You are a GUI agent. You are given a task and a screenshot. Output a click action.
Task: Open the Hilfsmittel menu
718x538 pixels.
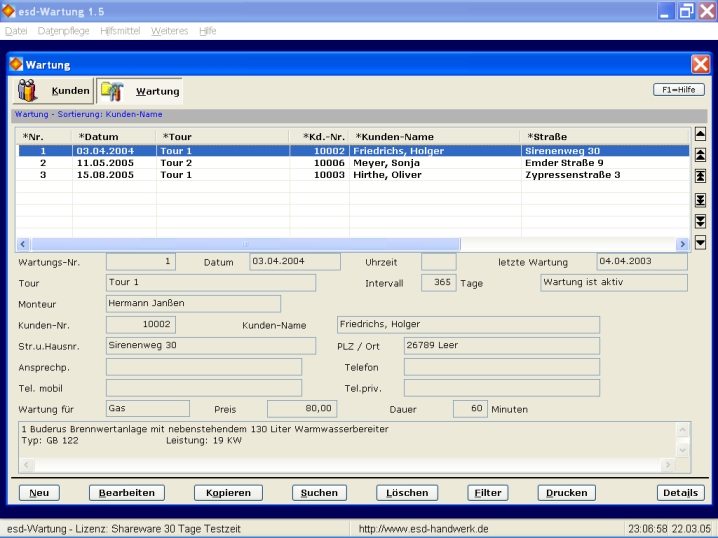click(122, 31)
